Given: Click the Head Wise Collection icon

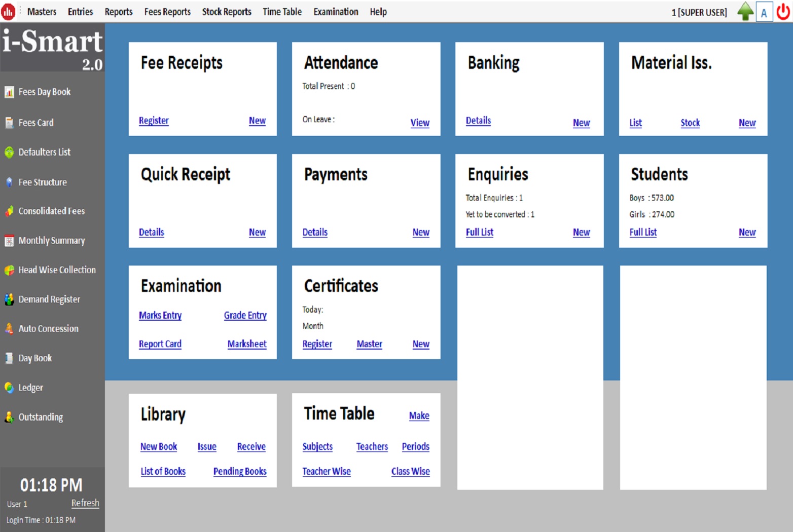Looking at the screenshot, I should pos(9,270).
